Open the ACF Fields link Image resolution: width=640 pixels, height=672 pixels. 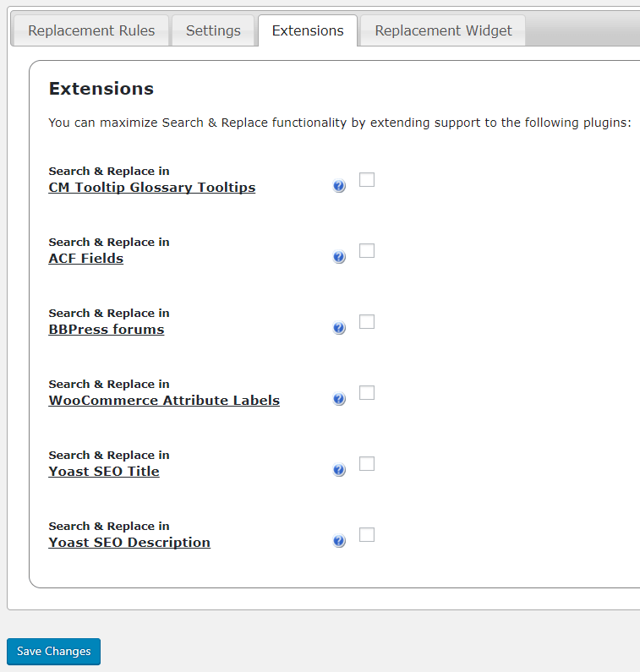coord(85,259)
